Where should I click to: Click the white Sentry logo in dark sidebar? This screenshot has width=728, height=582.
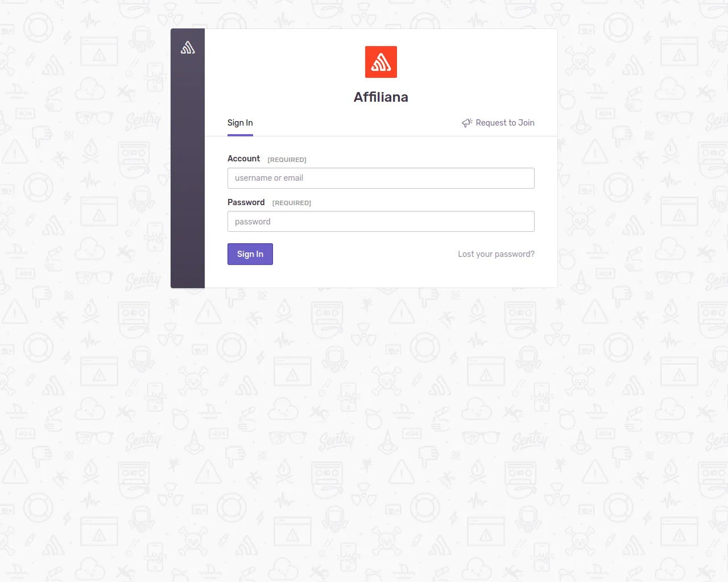pos(188,48)
